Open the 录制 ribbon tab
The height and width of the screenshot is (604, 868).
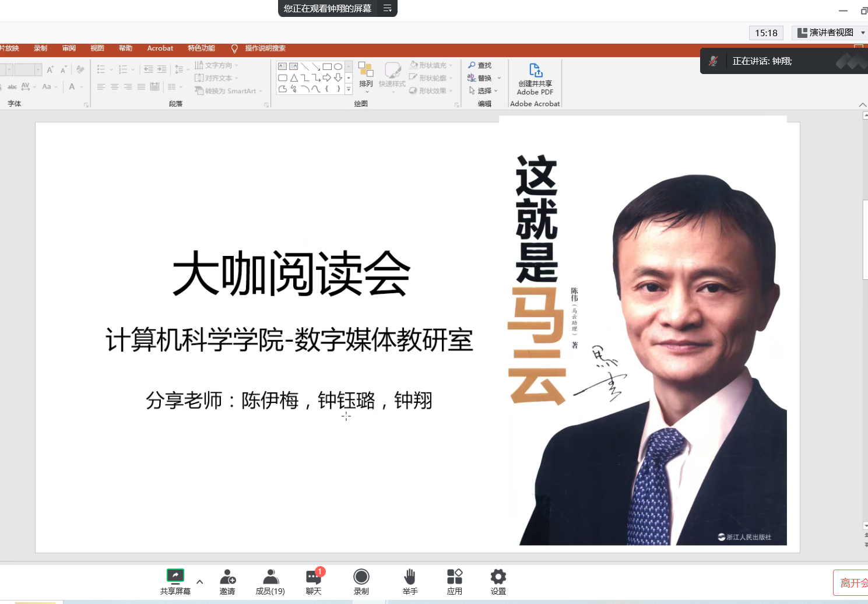pos(41,48)
